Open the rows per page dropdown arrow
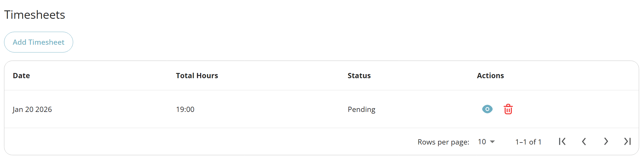This screenshot has height=165, width=644. (492, 142)
